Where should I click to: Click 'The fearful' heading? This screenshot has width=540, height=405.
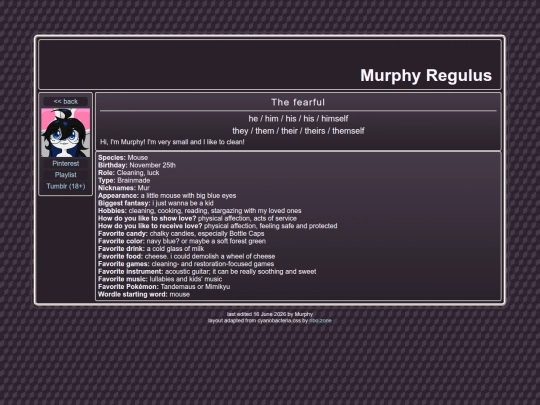(298, 102)
